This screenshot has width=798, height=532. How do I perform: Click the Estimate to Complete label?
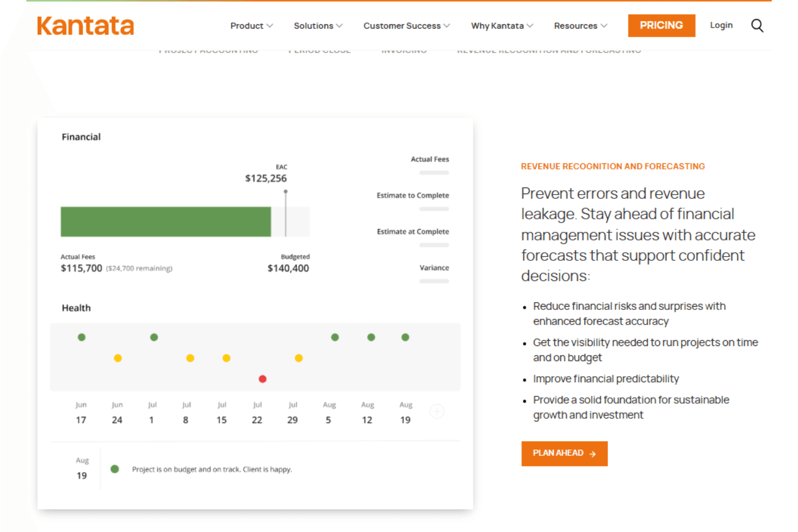coord(412,195)
